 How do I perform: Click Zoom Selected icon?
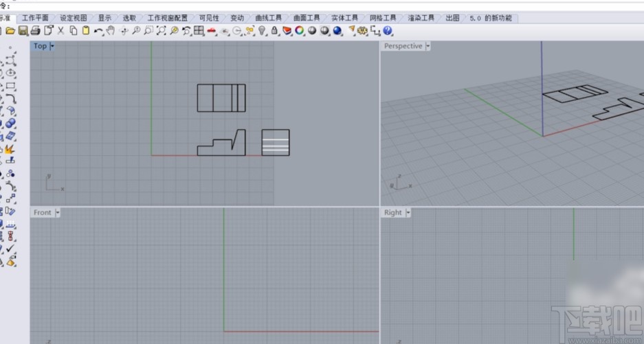pyautogui.click(x=174, y=31)
